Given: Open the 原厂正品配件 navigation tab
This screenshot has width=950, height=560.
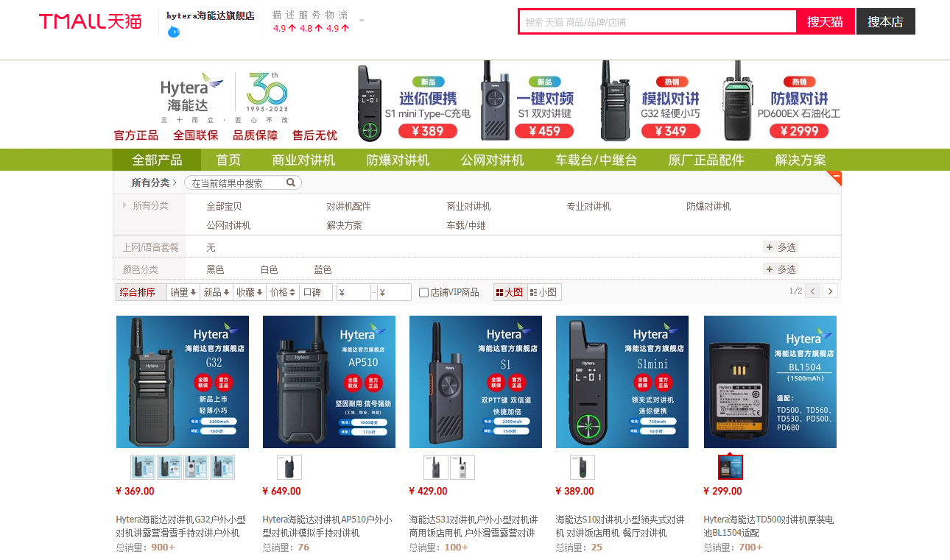Looking at the screenshot, I should [706, 160].
